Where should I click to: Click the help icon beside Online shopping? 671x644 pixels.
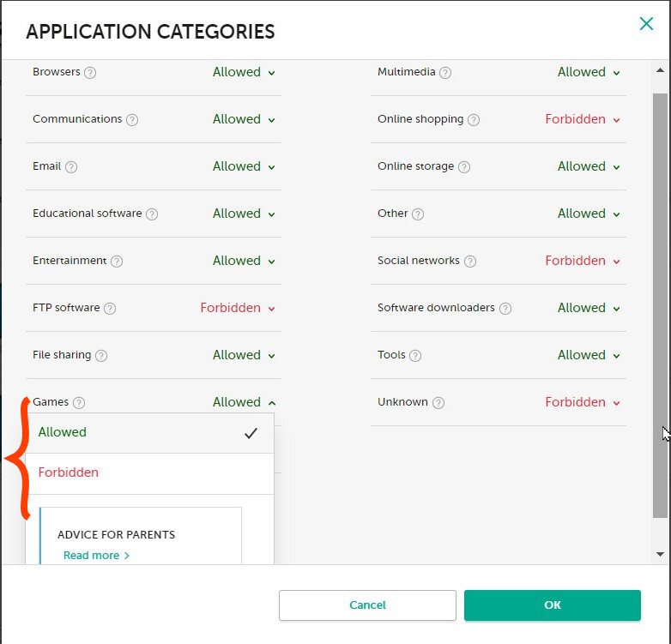[474, 120]
